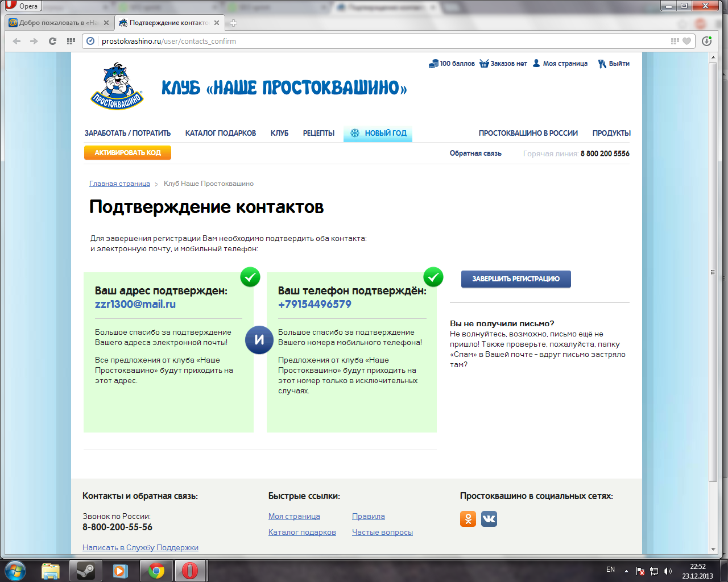Click the phone number +79154496579
The image size is (728, 582).
[x=315, y=304]
